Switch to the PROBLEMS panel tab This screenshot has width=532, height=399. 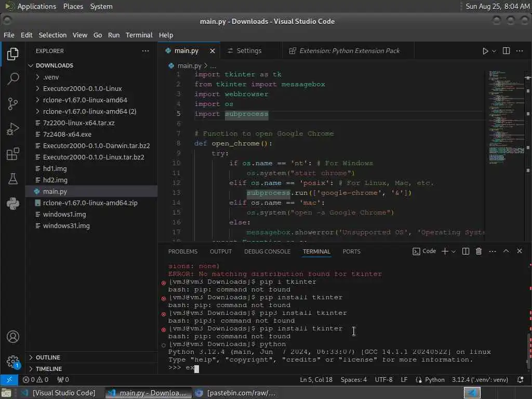click(182, 251)
